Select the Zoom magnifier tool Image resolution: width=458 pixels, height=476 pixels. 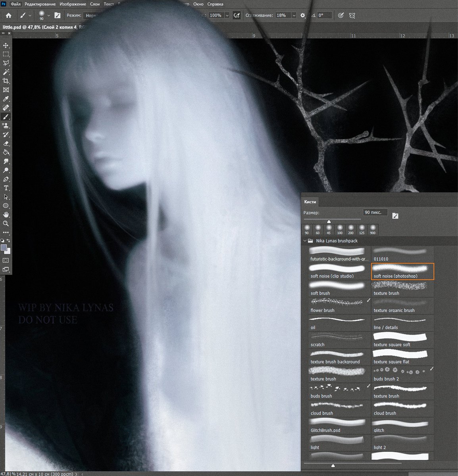[6, 224]
